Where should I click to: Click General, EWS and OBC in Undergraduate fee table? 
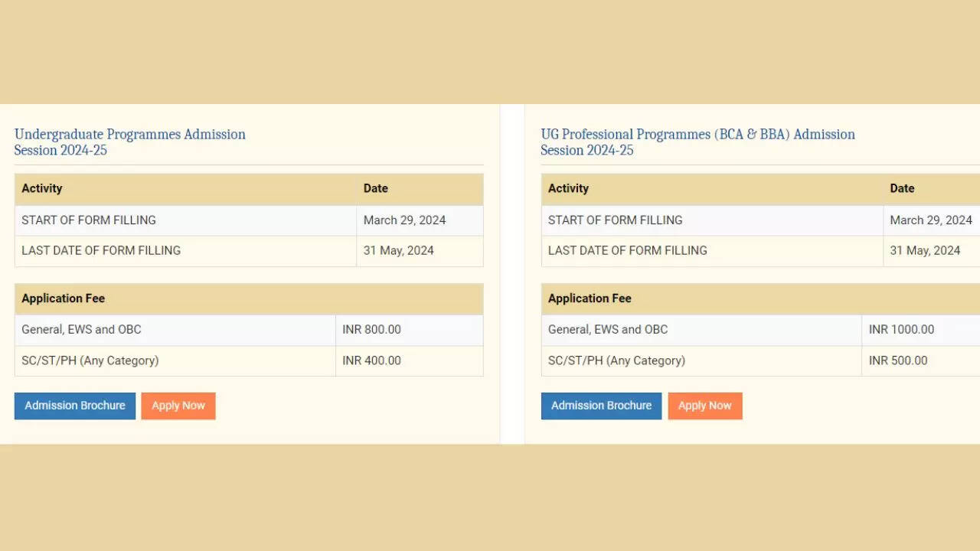pyautogui.click(x=81, y=330)
